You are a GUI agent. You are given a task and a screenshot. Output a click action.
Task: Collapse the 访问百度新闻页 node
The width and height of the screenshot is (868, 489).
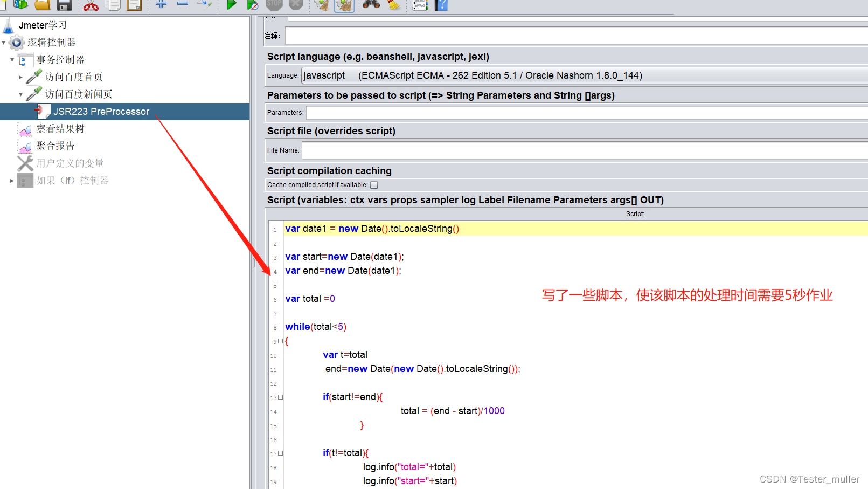click(x=20, y=94)
